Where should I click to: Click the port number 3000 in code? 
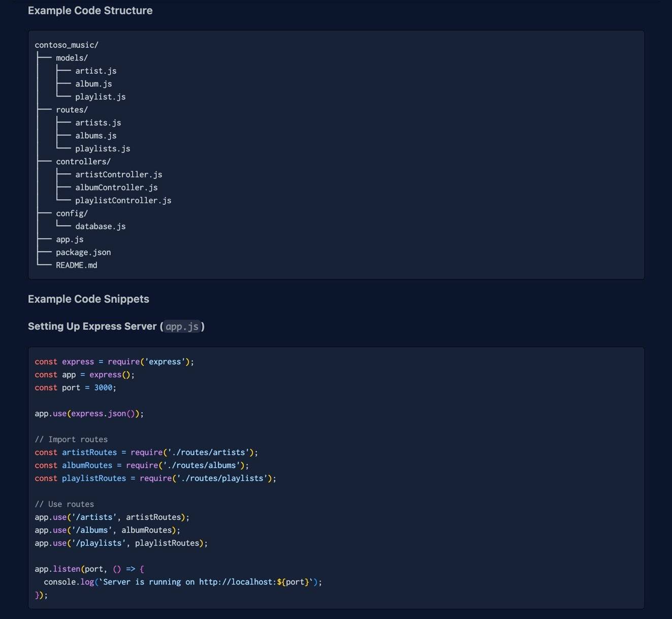[x=103, y=388]
